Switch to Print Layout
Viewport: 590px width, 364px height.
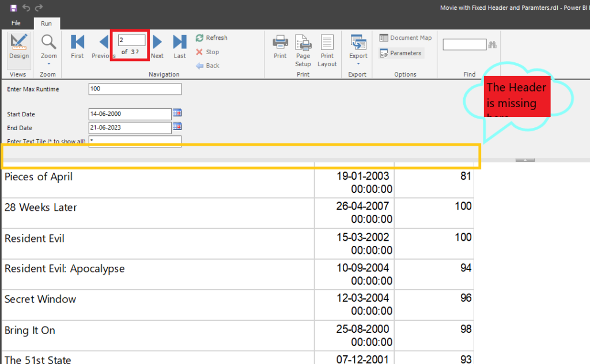click(x=327, y=51)
